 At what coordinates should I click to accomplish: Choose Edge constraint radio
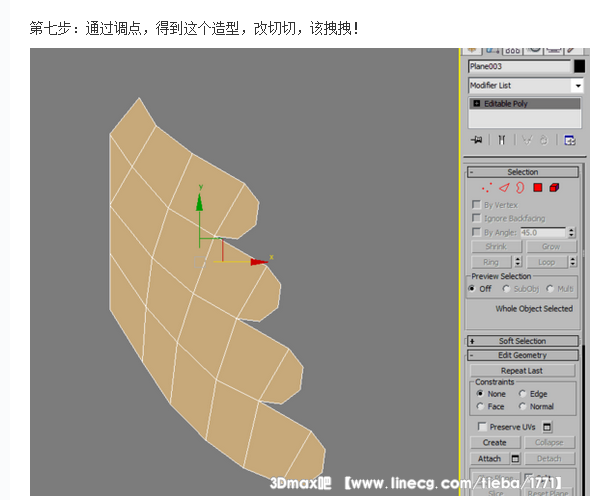pos(522,393)
